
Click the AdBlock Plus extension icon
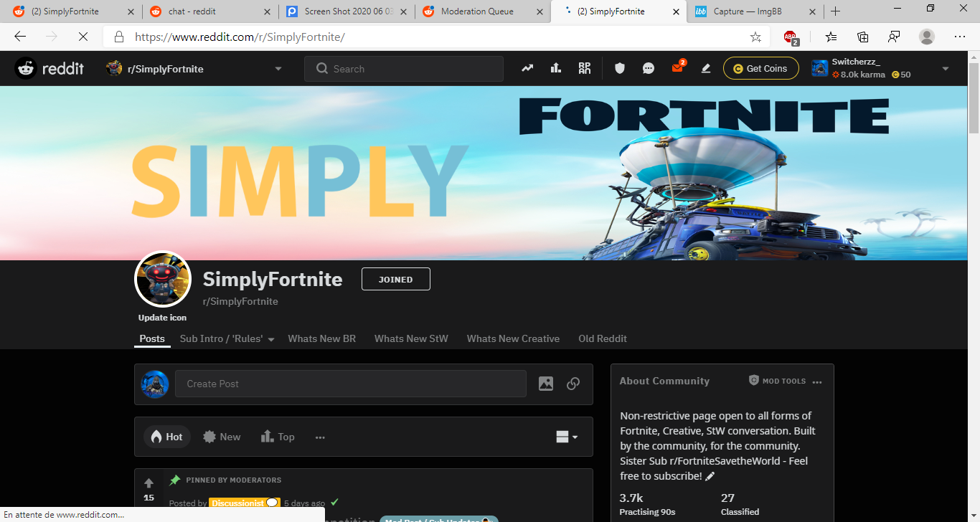tap(791, 37)
